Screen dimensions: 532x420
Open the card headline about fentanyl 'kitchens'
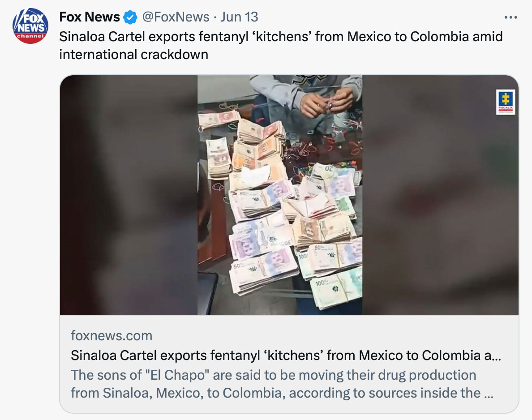[x=286, y=355]
